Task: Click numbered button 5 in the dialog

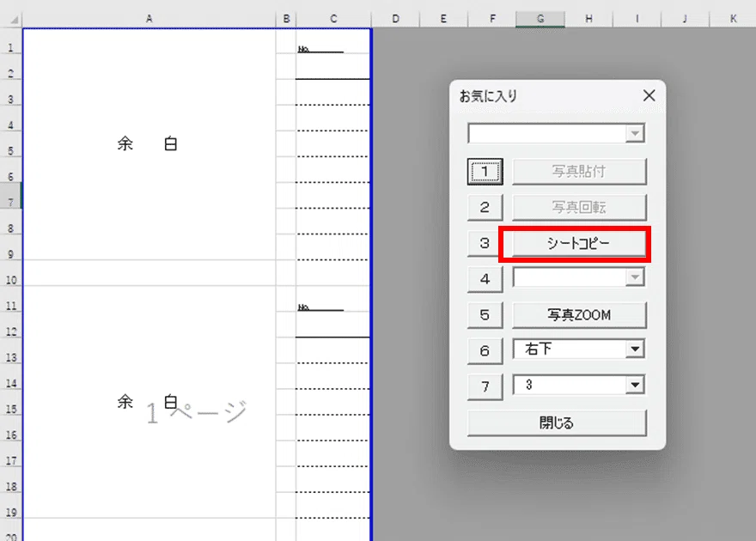Action: click(485, 315)
